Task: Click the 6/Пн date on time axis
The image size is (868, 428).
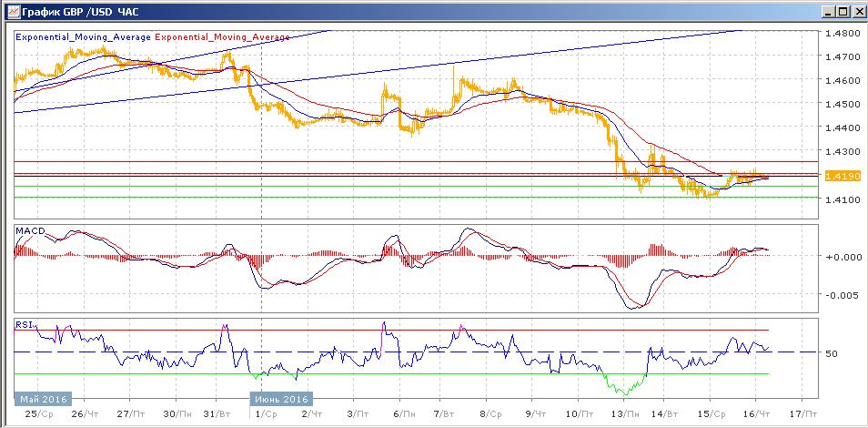Action: click(x=404, y=413)
